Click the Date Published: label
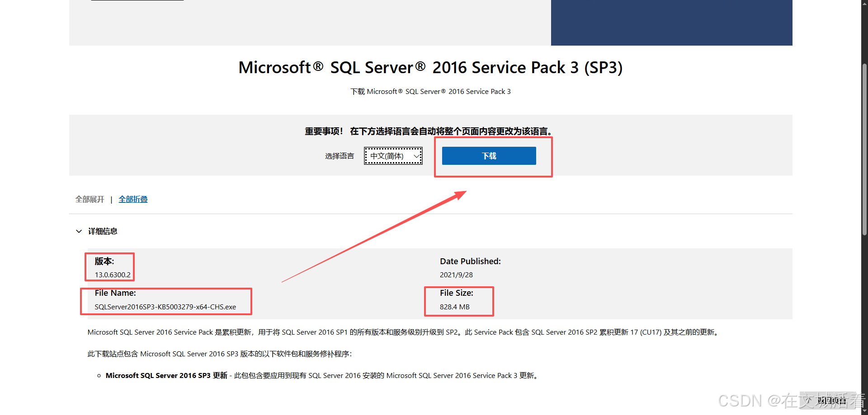This screenshot has height=415, width=868. pos(470,261)
